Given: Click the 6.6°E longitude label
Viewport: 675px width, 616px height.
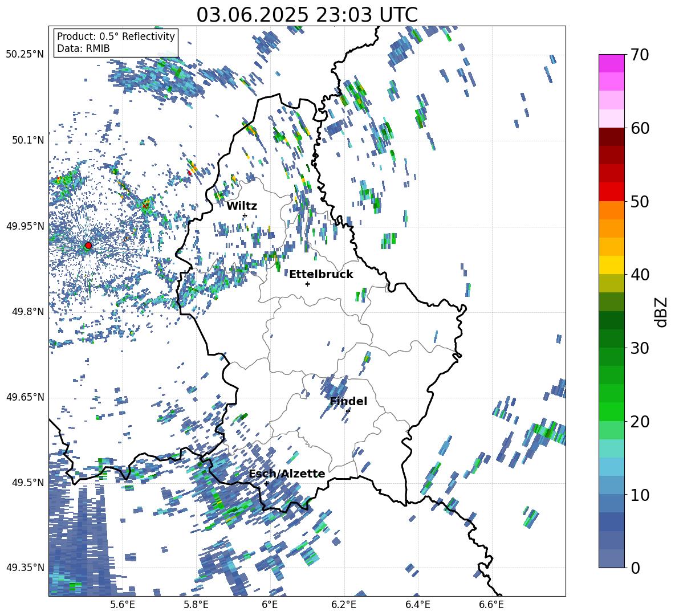Looking at the screenshot, I should pyautogui.click(x=491, y=605).
